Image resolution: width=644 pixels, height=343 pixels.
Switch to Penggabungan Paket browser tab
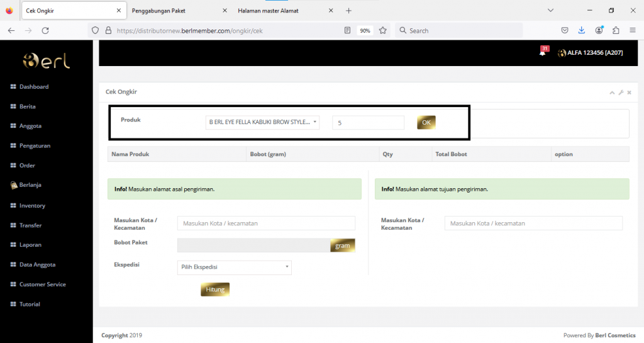pyautogui.click(x=158, y=11)
